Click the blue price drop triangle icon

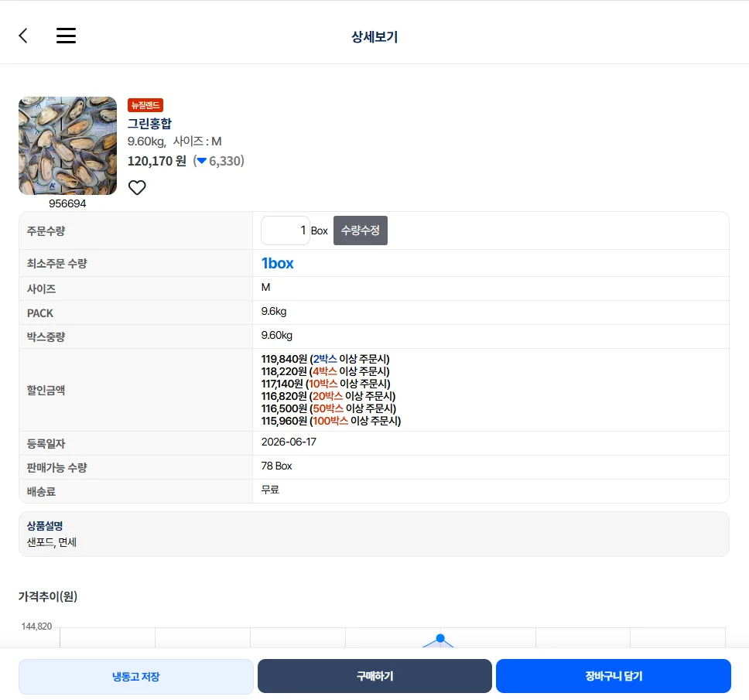click(202, 161)
